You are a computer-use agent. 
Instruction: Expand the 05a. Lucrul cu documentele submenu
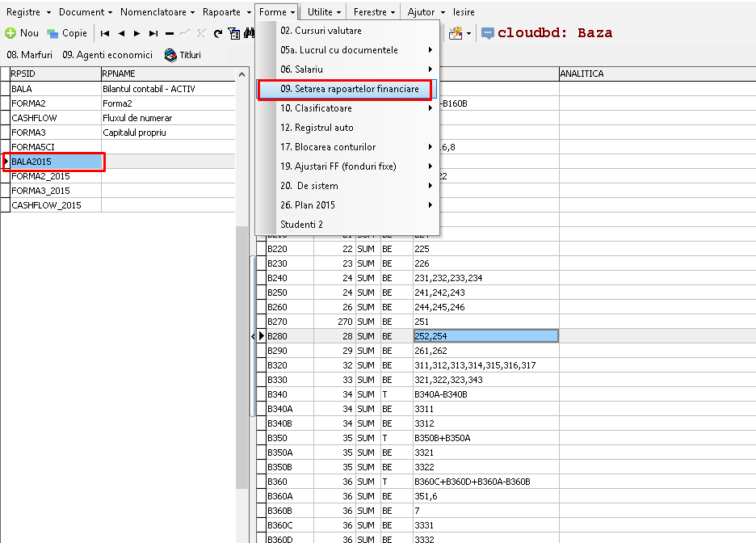[357, 50]
